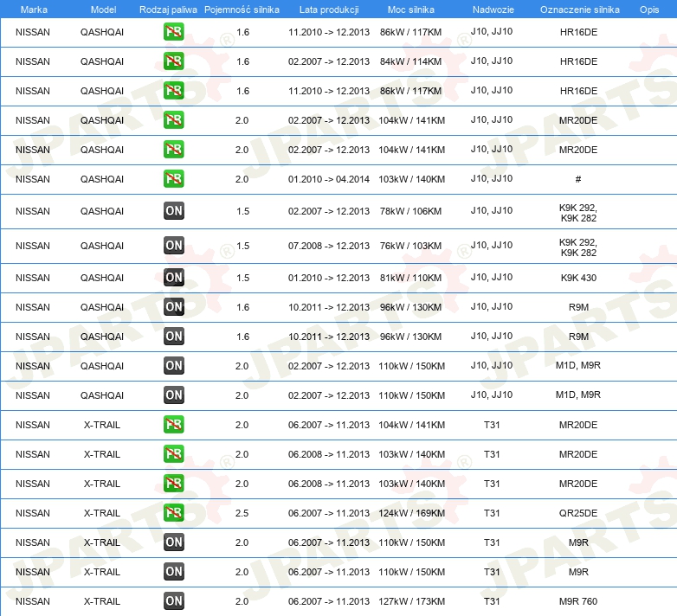Click the ON diesel icon in the 76kW / 103KM row
The width and height of the screenshot is (677, 616).
[174, 246]
